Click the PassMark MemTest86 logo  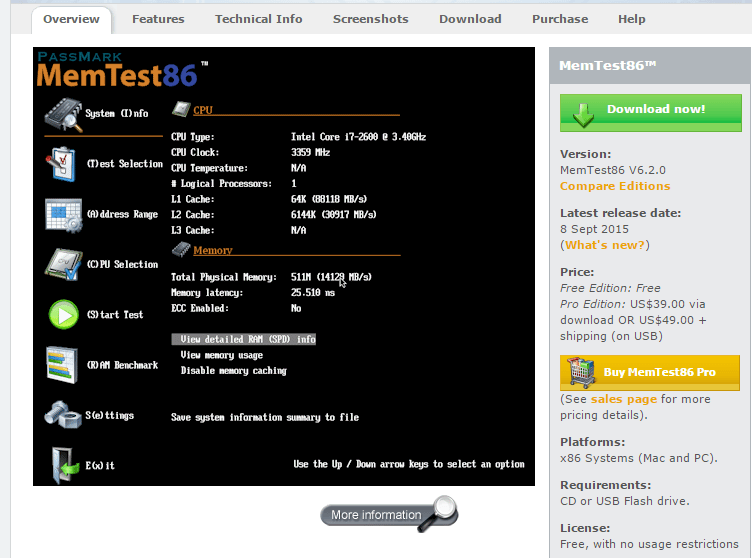click(x=122, y=70)
